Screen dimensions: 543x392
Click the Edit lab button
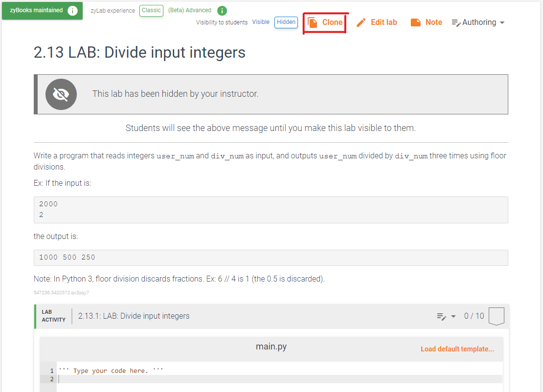[376, 22]
